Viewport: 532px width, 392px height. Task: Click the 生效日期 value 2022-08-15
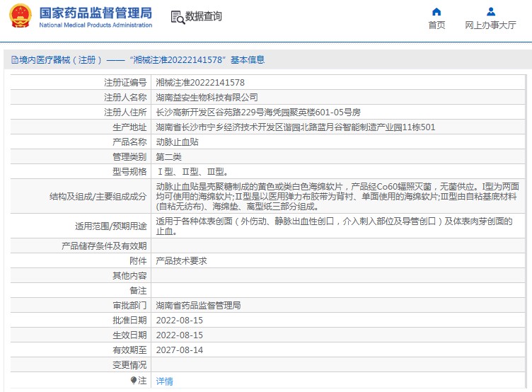click(180, 335)
